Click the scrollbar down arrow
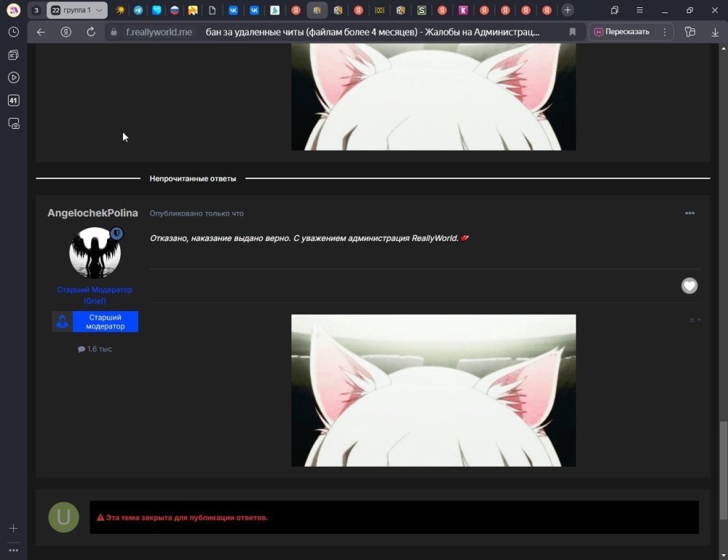This screenshot has height=560, width=728. (x=724, y=556)
